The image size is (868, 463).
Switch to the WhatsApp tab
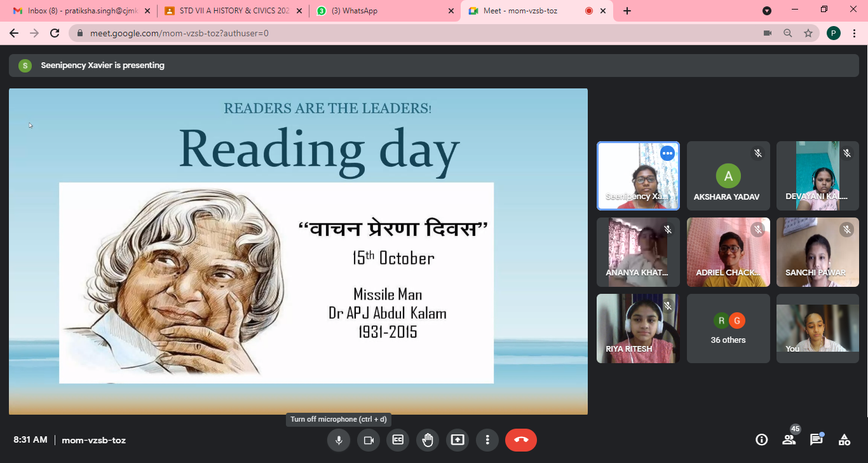point(384,11)
